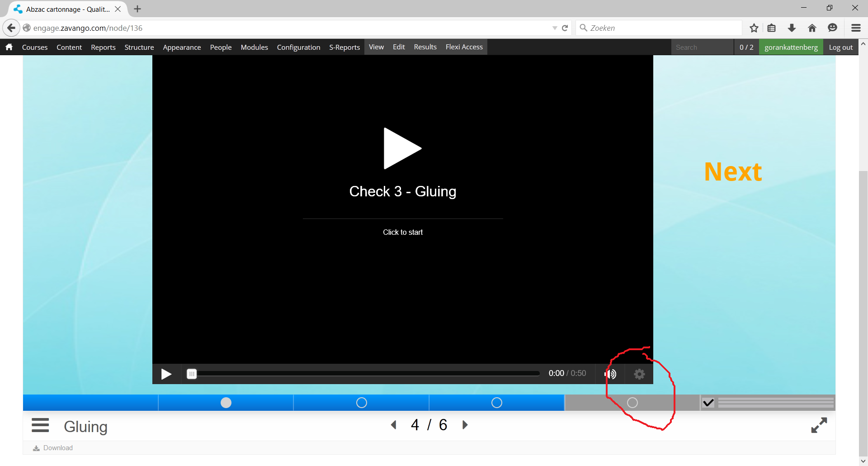Open the admin home icon

click(9, 47)
